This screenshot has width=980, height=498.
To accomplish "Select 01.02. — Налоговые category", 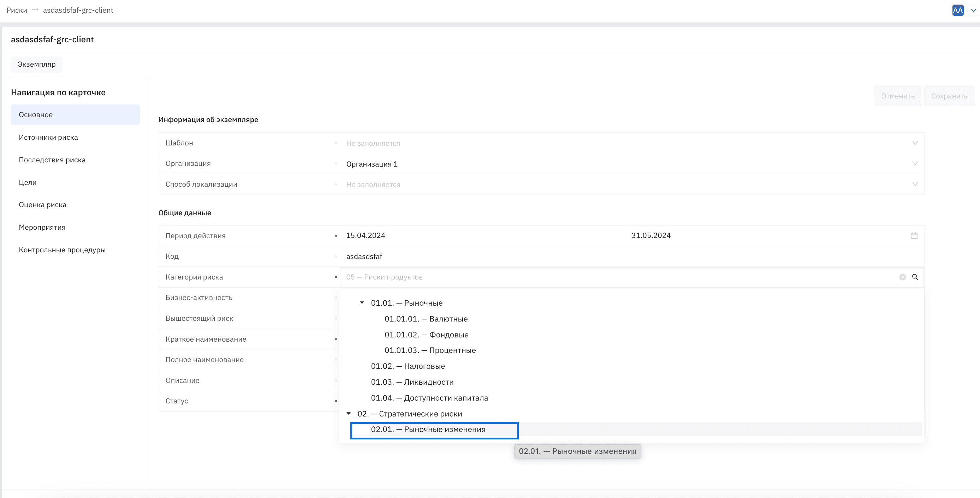I will (408, 366).
